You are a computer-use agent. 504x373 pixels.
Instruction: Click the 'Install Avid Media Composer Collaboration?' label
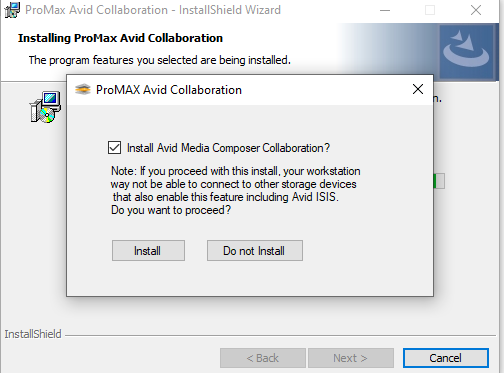(228, 148)
